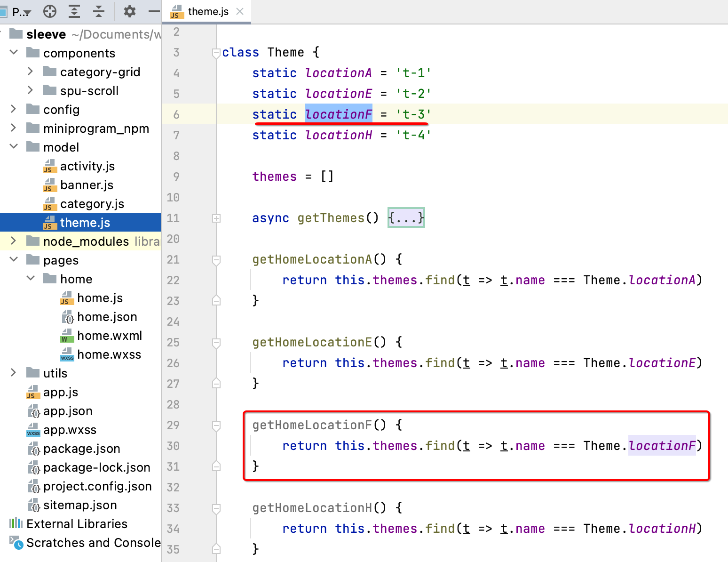The width and height of the screenshot is (728, 562).
Task: Click line number 29 in the gutter
Action: pyautogui.click(x=173, y=425)
